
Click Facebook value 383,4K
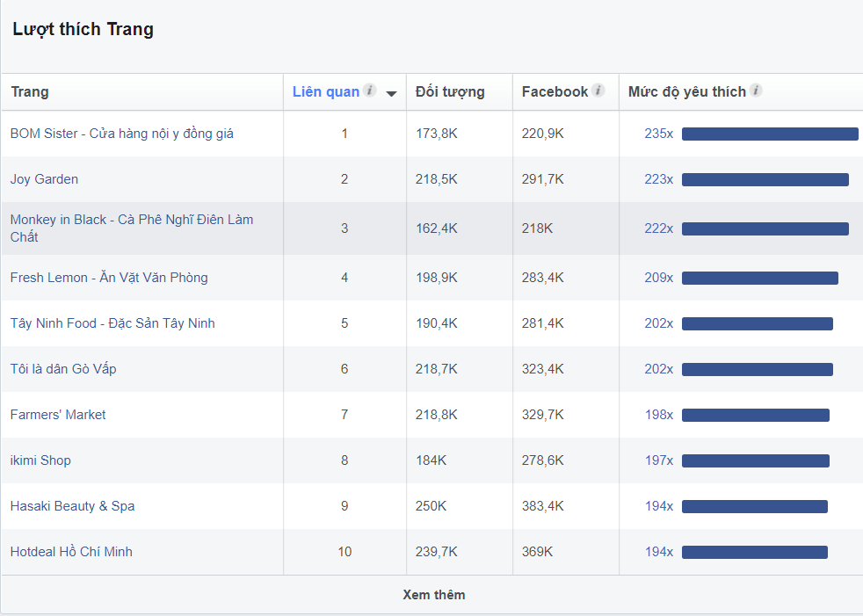point(543,506)
